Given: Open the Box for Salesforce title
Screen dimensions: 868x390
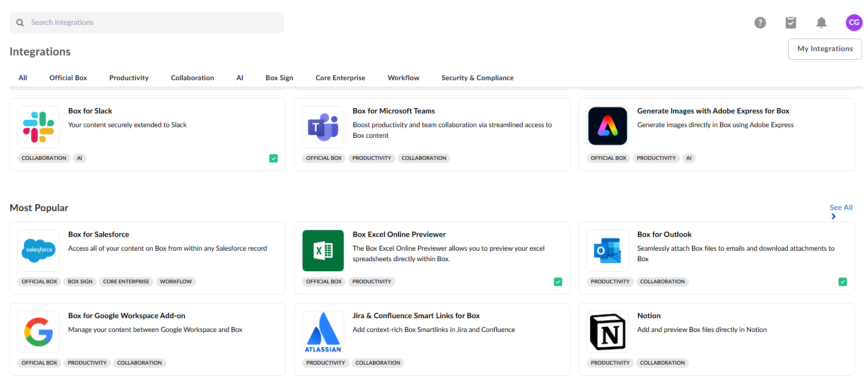Looking at the screenshot, I should (99, 234).
